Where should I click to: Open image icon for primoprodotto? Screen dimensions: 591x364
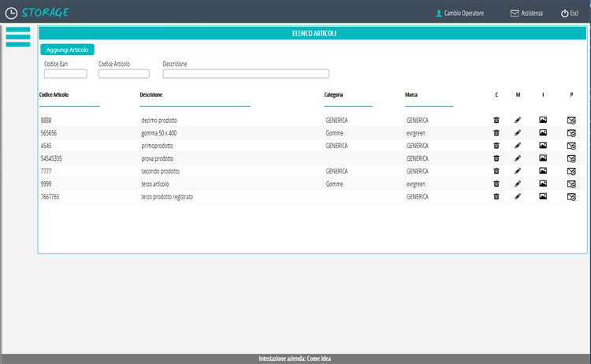point(543,146)
